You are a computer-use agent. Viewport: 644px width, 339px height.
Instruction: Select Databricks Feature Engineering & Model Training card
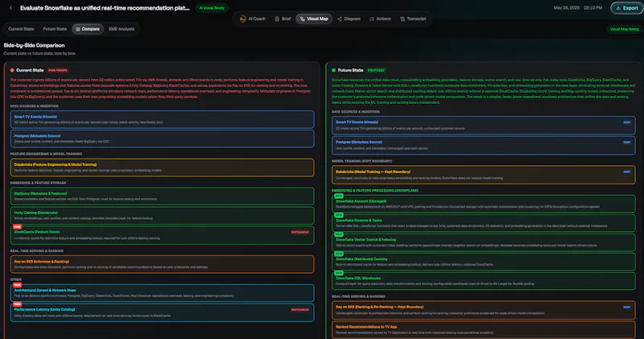[x=163, y=167]
